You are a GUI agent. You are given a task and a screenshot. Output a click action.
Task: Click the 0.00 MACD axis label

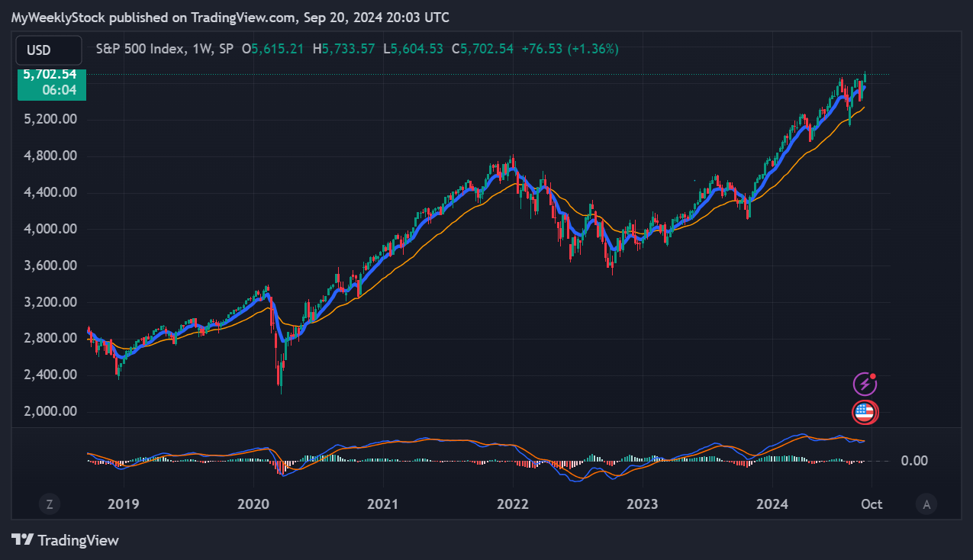pos(914,461)
